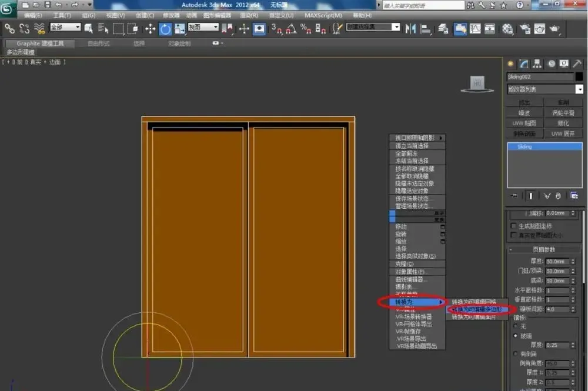Image resolution: width=588 pixels, height=391 pixels.
Task: Click the 涡轮平滑 modifier button
Action: [563, 112]
